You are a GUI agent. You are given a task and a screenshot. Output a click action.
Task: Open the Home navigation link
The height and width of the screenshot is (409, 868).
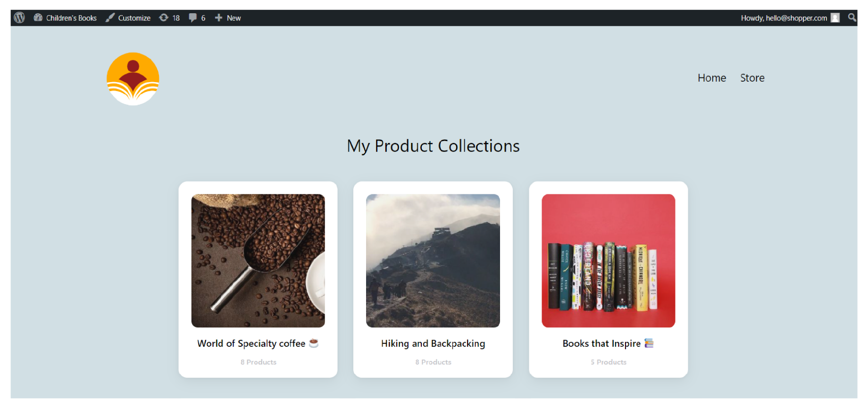pyautogui.click(x=712, y=78)
